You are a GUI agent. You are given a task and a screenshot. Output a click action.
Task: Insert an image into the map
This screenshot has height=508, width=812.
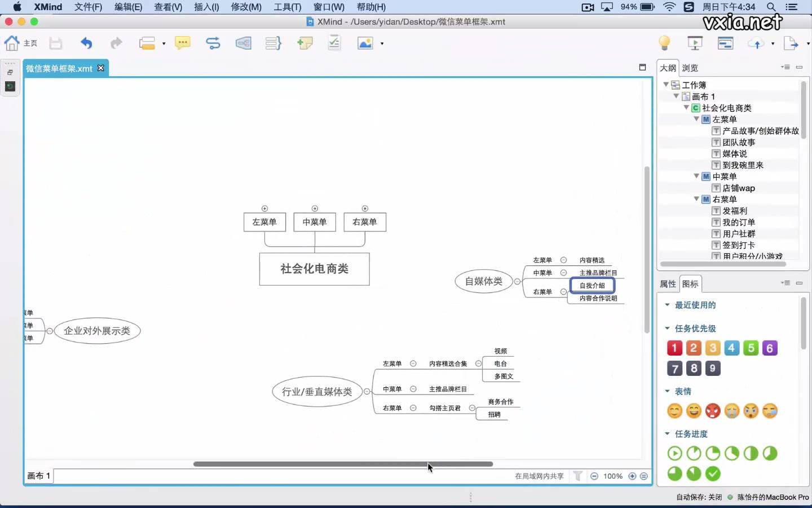coord(366,43)
